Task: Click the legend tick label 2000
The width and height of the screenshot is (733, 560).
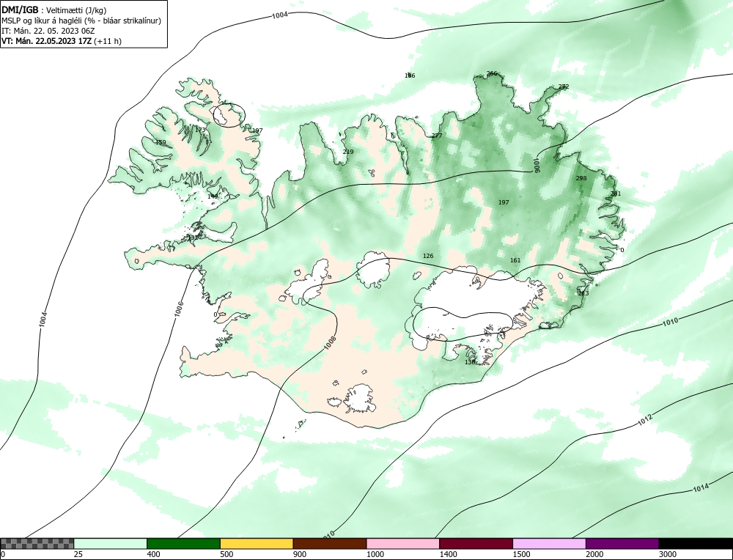Action: (x=594, y=554)
